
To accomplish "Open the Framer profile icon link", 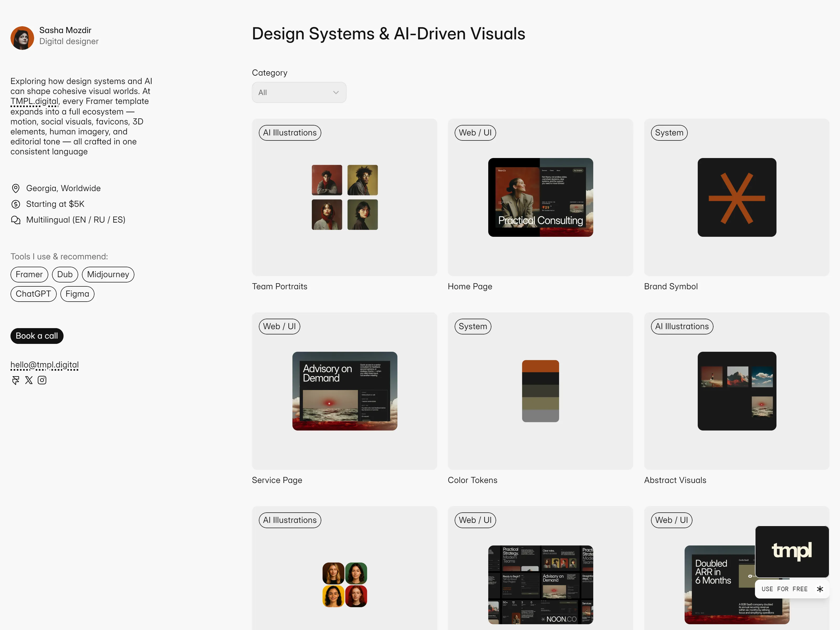I will [15, 380].
